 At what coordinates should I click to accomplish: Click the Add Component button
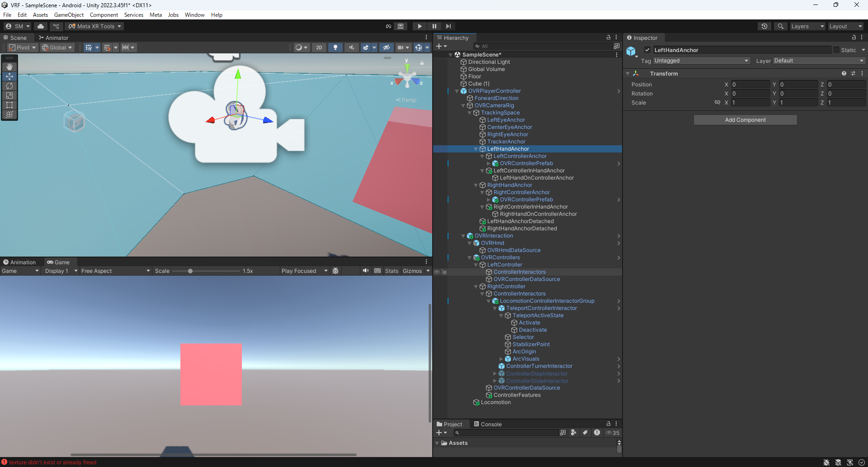click(745, 120)
